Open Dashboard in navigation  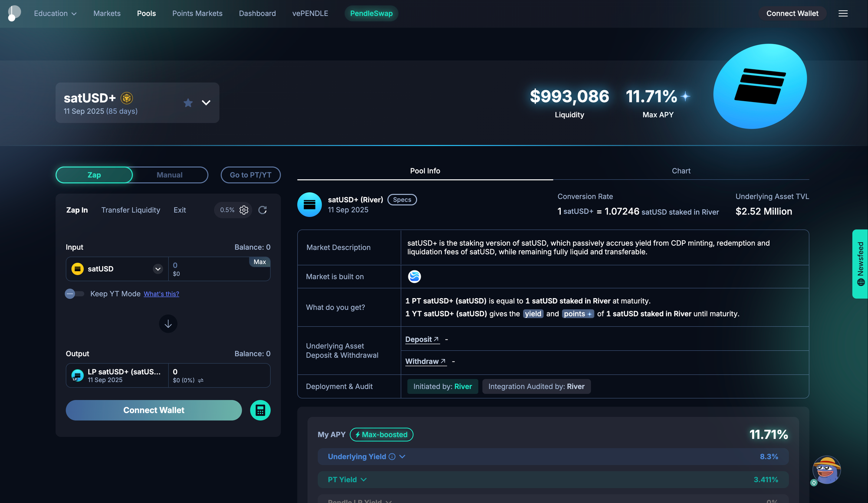coord(257,13)
